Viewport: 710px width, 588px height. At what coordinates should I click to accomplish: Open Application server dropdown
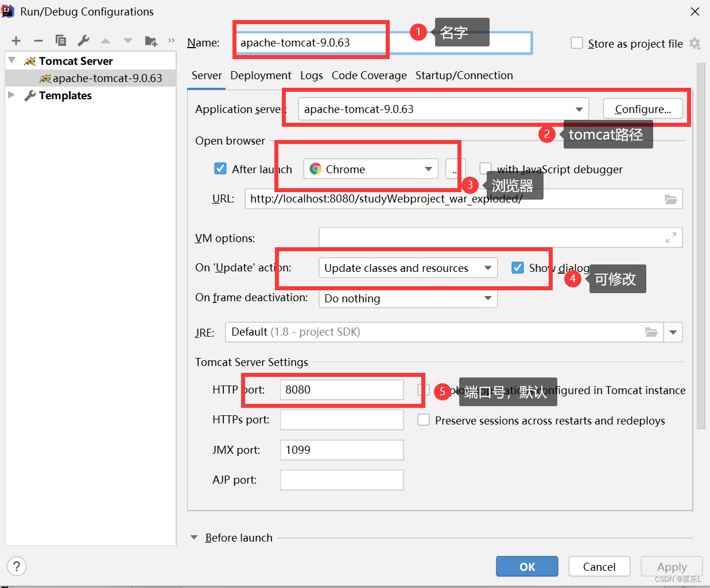(x=579, y=109)
